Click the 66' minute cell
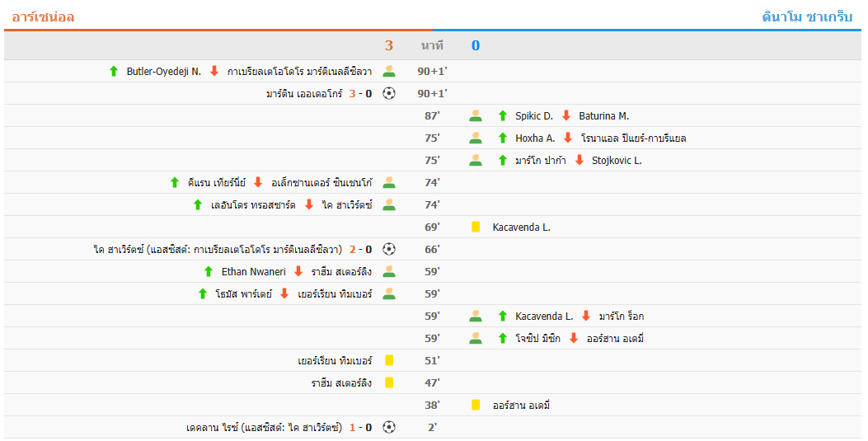The height and width of the screenshot is (441, 868). tap(432, 249)
